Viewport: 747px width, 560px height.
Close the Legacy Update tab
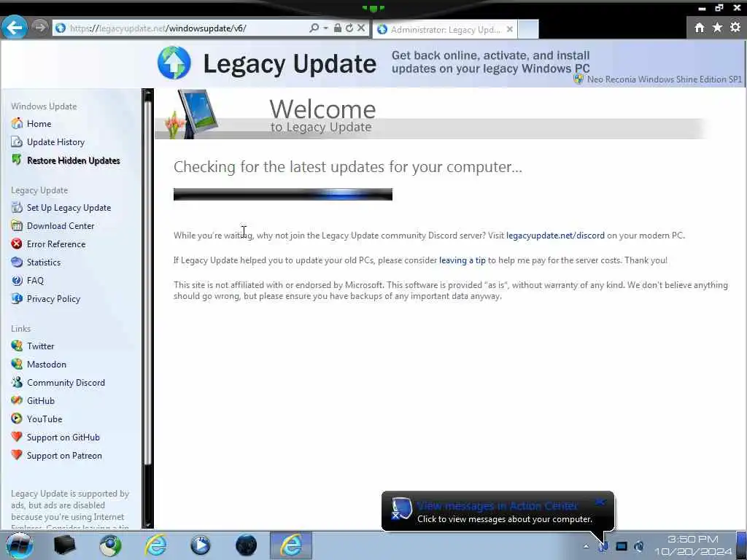point(510,29)
